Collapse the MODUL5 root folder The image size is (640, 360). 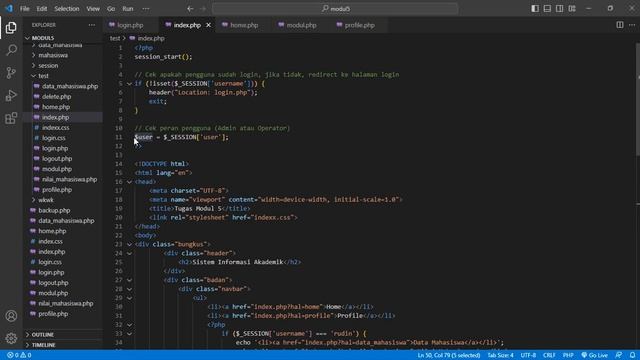(42, 38)
